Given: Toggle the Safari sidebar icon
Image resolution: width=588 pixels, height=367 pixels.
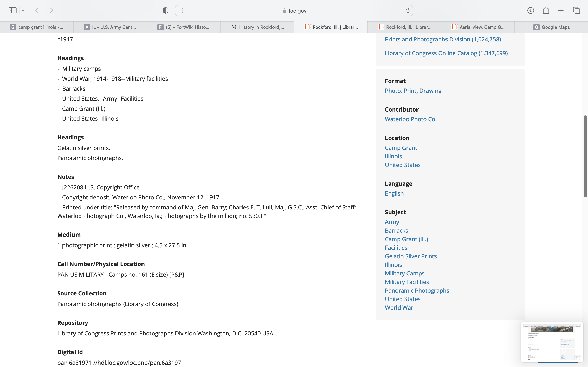Looking at the screenshot, I should click(x=12, y=10).
